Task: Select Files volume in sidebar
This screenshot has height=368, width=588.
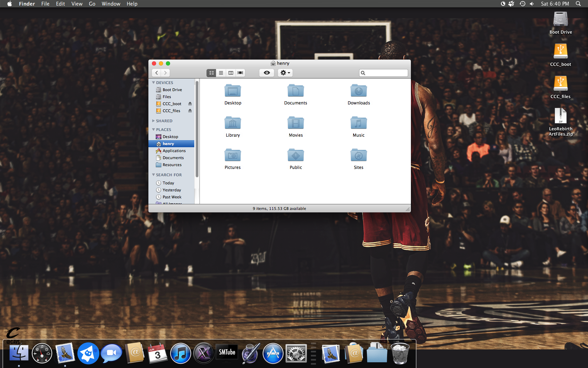Action: coord(171,97)
